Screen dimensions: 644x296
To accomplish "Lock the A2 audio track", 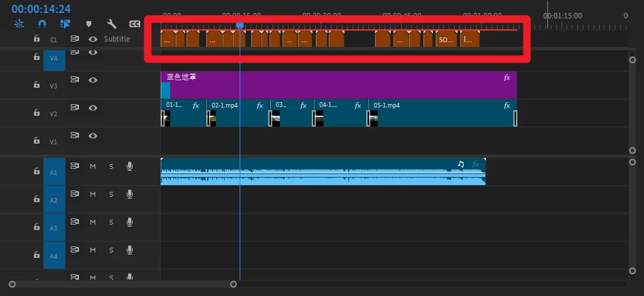I will click(x=37, y=199).
